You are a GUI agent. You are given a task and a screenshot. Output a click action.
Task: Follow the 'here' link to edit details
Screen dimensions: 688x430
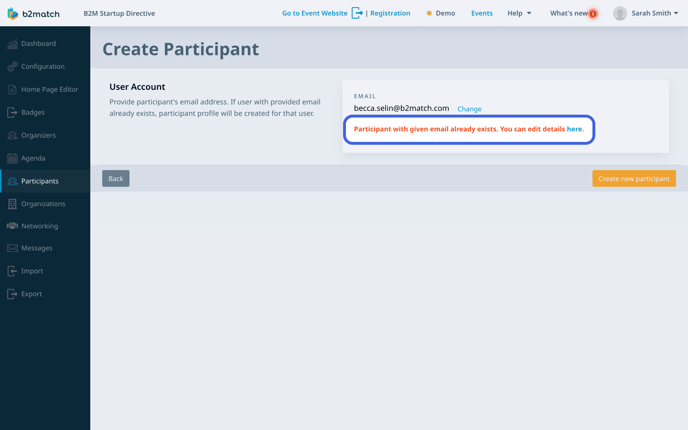574,129
